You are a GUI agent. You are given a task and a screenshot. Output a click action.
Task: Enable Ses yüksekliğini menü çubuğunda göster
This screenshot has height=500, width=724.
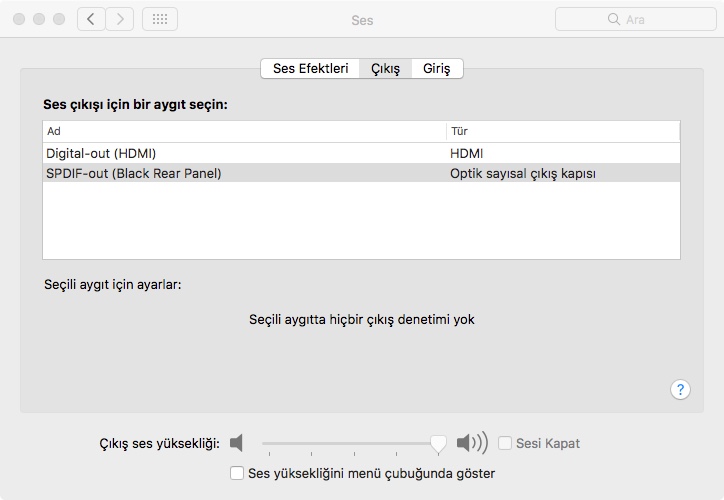point(237,473)
